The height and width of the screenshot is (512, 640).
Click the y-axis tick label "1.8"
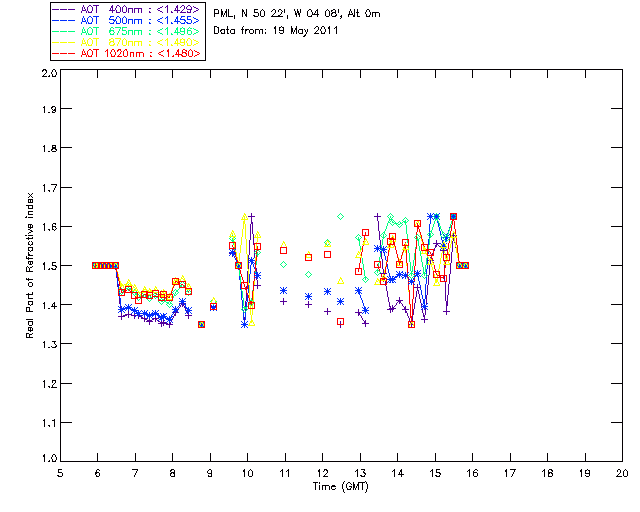point(49,148)
